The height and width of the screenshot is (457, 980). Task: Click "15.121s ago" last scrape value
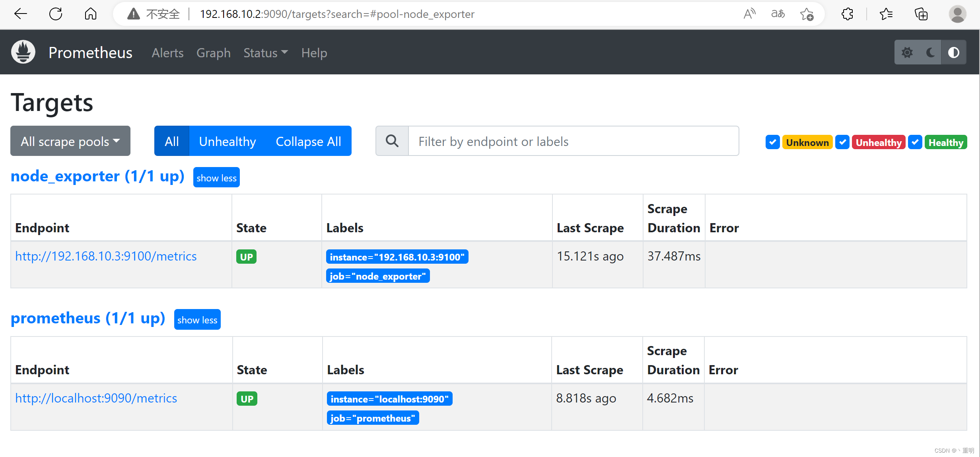(x=590, y=256)
